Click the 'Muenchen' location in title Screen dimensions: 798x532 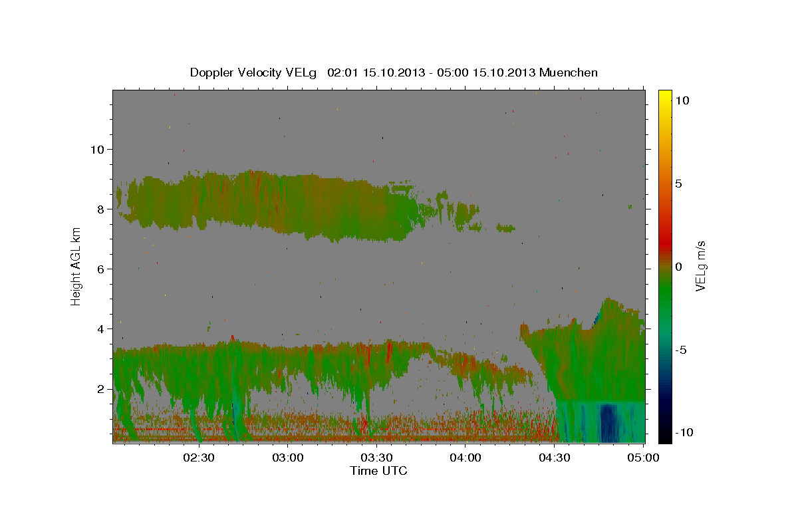point(569,72)
